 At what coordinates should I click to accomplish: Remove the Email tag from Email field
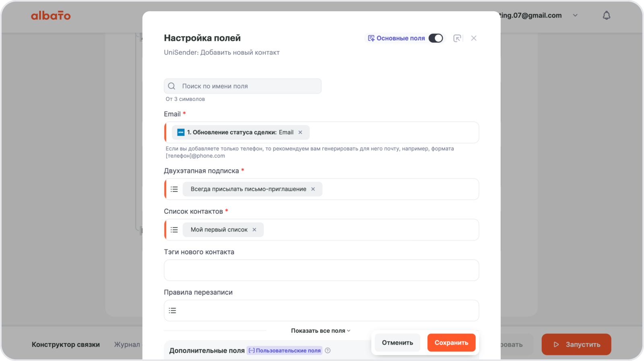300,133
